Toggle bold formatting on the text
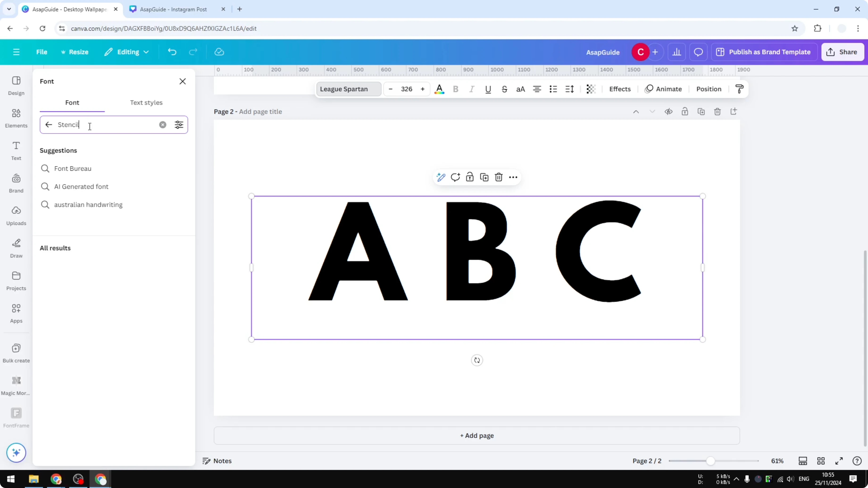The width and height of the screenshot is (868, 488). 455,89
